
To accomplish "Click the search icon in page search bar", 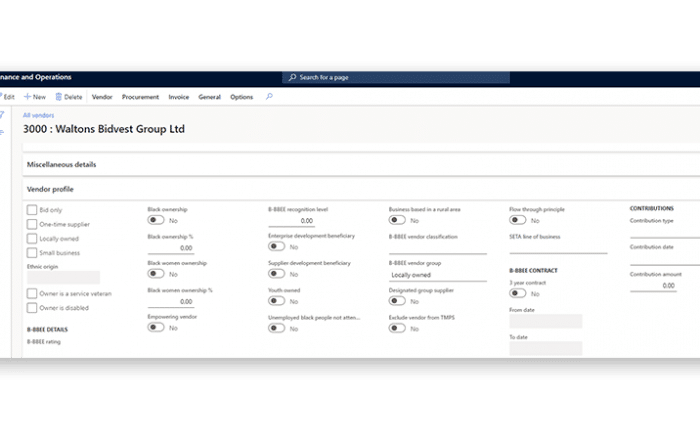I will (x=291, y=77).
